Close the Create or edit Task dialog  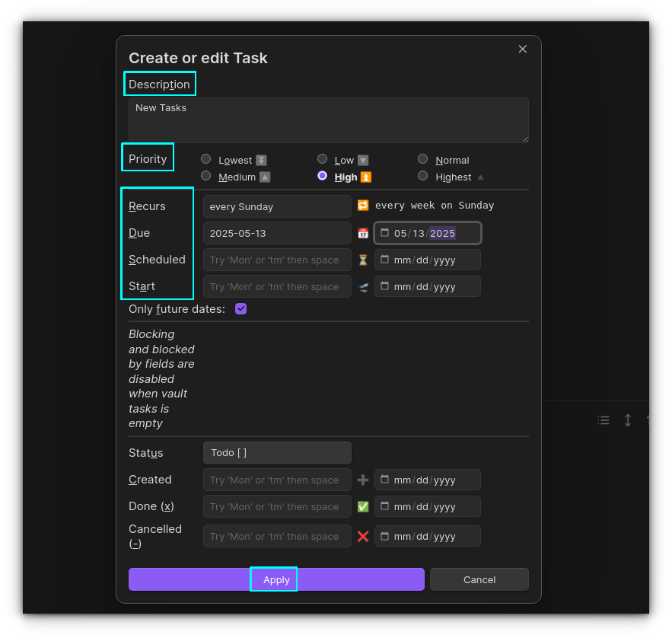point(522,49)
